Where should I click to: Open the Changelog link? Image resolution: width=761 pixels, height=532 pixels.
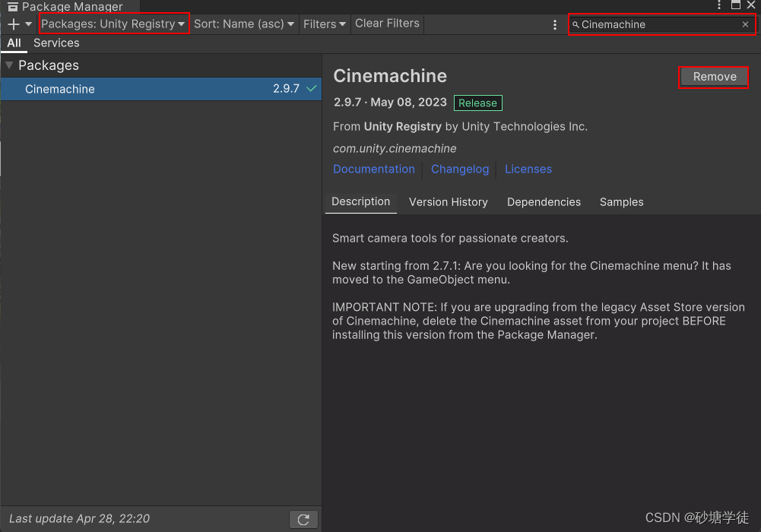(460, 169)
